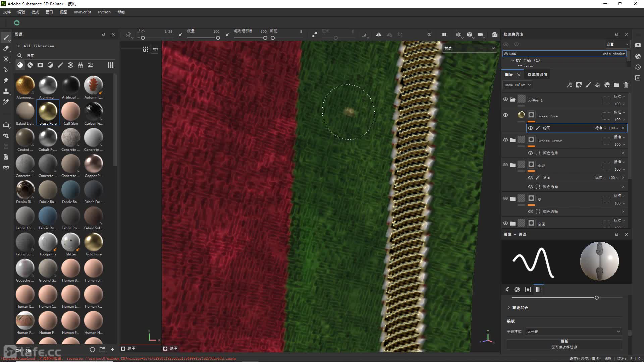Open the history side panel icon
This screenshot has width=644, height=362.
tap(638, 67)
